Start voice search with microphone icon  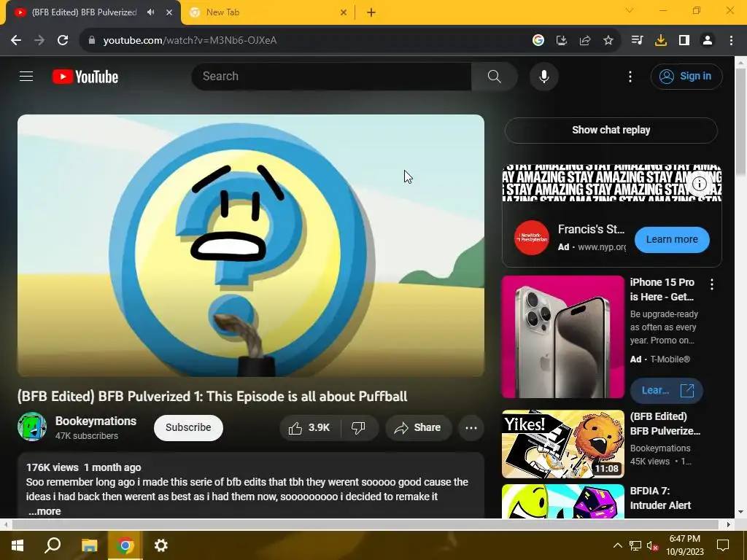[x=543, y=76]
